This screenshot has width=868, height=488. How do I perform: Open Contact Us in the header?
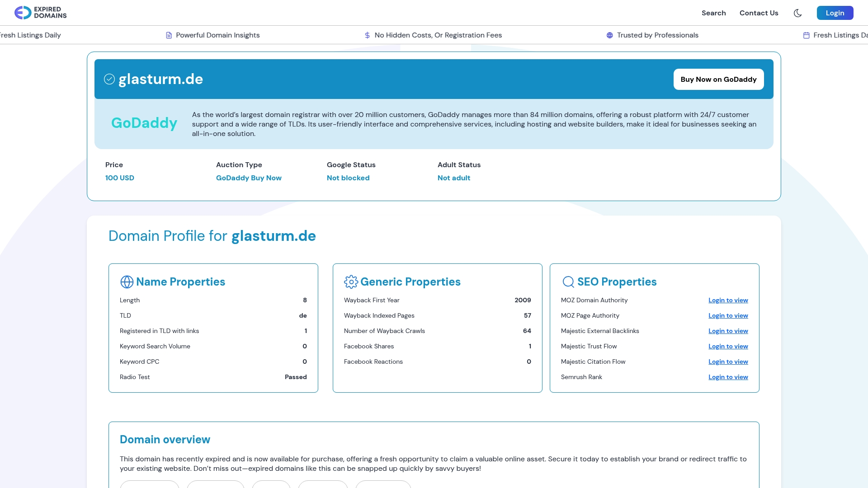[x=759, y=13]
